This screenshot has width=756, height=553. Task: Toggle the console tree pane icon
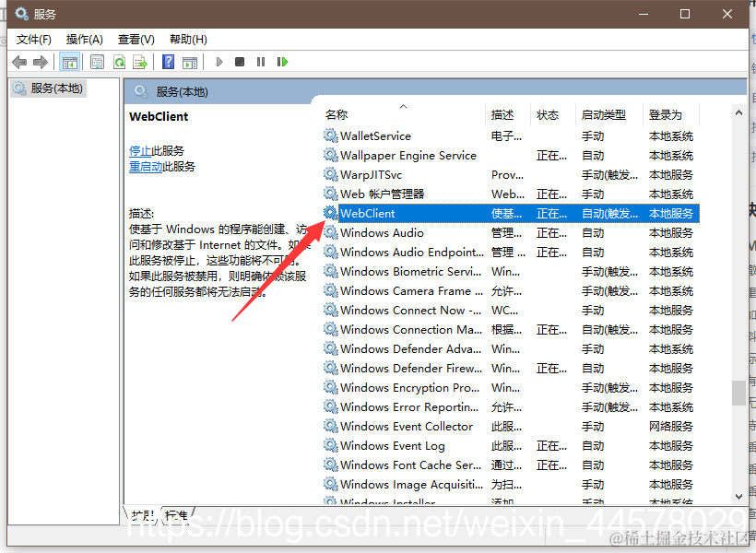[69, 62]
